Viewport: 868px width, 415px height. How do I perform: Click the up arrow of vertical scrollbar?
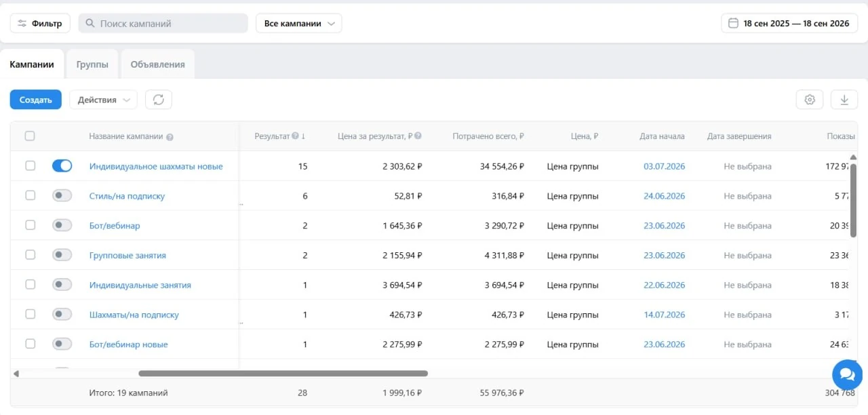(853, 157)
